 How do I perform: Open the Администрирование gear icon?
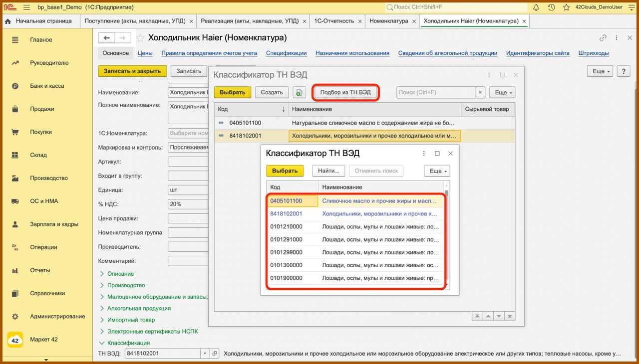[x=15, y=317]
